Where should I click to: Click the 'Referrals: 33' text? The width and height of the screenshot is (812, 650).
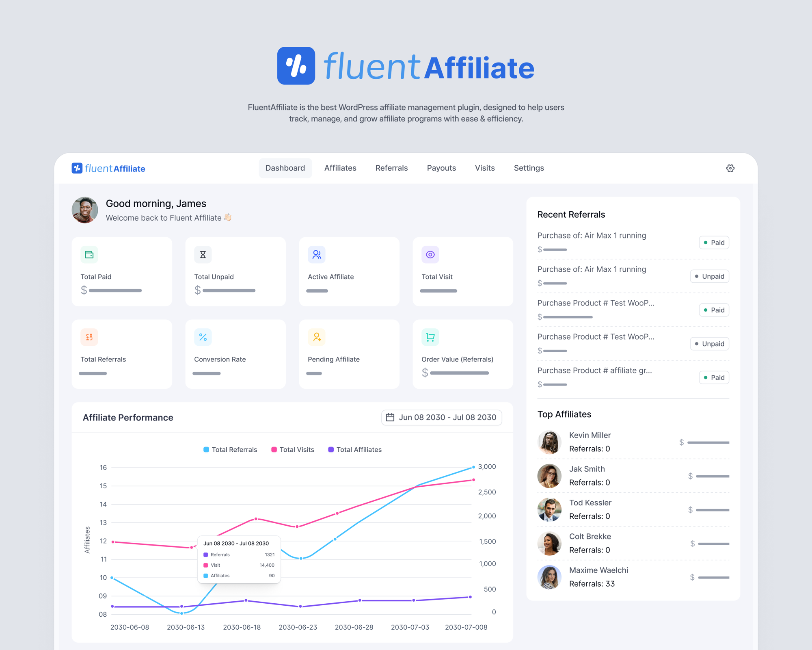tap(592, 584)
